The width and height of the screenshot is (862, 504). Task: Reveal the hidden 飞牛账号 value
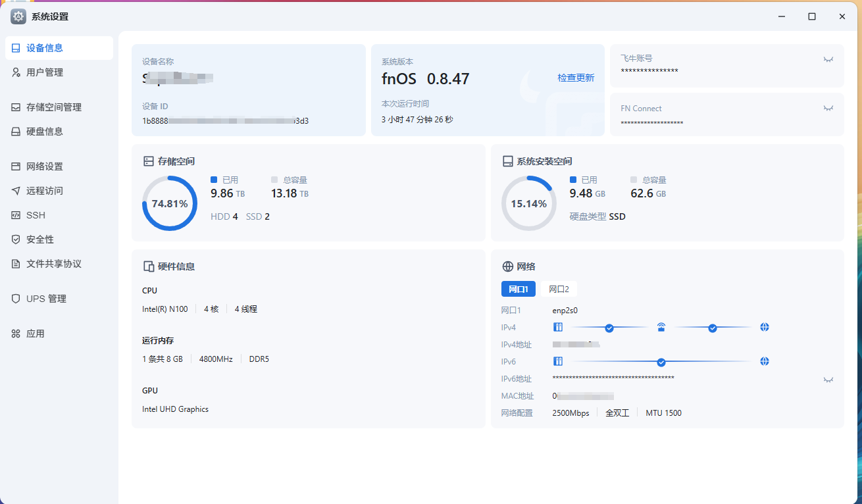pyautogui.click(x=828, y=59)
